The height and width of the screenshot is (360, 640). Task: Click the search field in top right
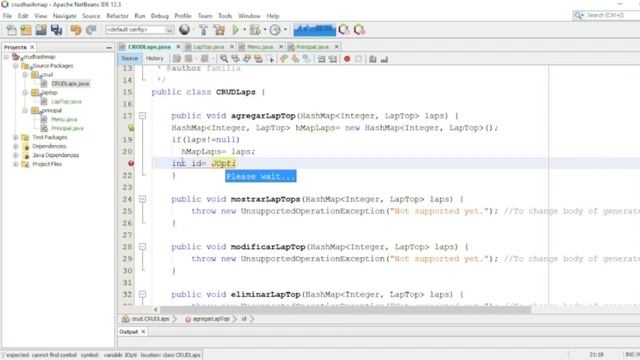click(607, 16)
